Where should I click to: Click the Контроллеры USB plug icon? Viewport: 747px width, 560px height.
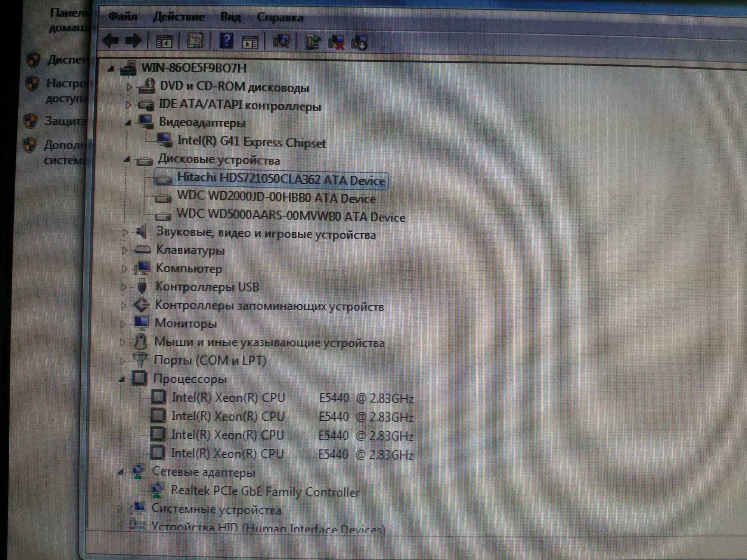142,286
